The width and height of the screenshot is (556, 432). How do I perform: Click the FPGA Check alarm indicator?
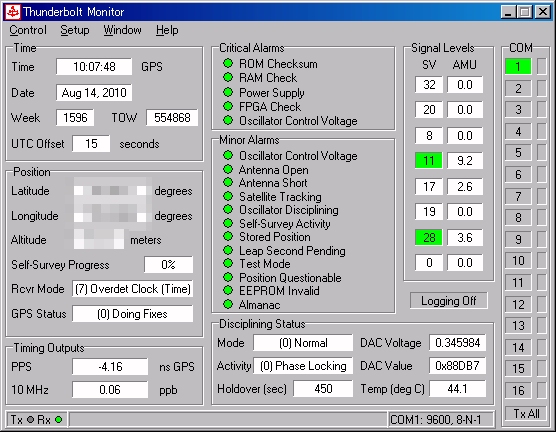(x=228, y=106)
